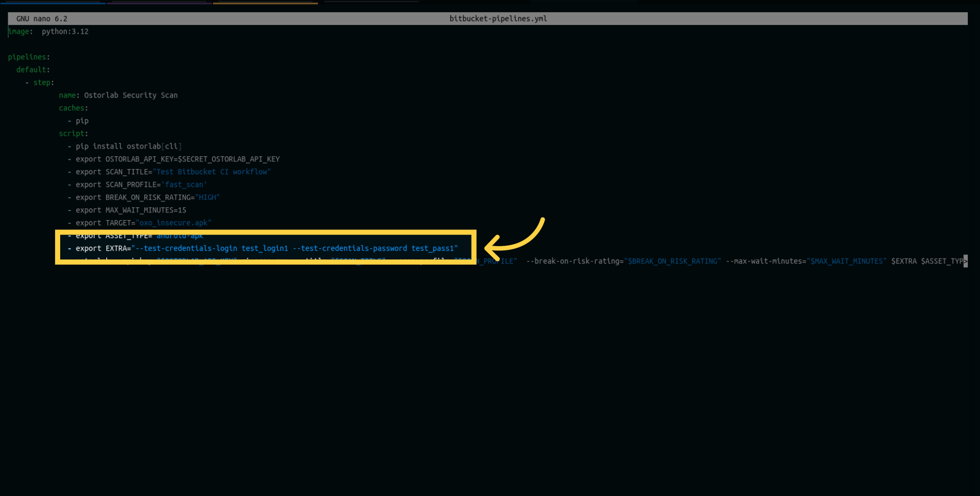Click the "Test Bitbucket CI workflow" string
This screenshot has height=496, width=980.
211,172
